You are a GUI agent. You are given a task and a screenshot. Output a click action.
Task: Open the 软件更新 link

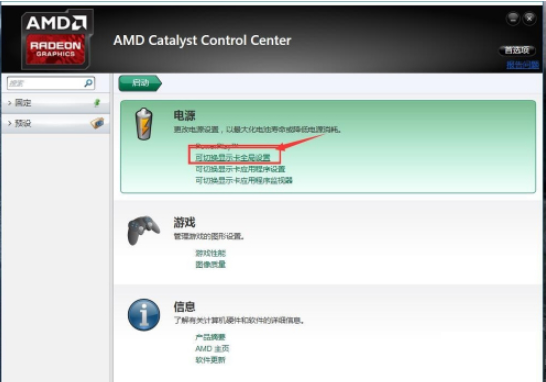point(210,360)
